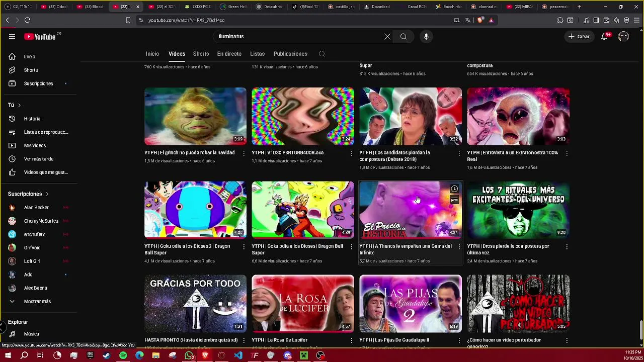Open the YouTube hamburger guide menu
The height and width of the screenshot is (362, 644).
[x=12, y=36]
